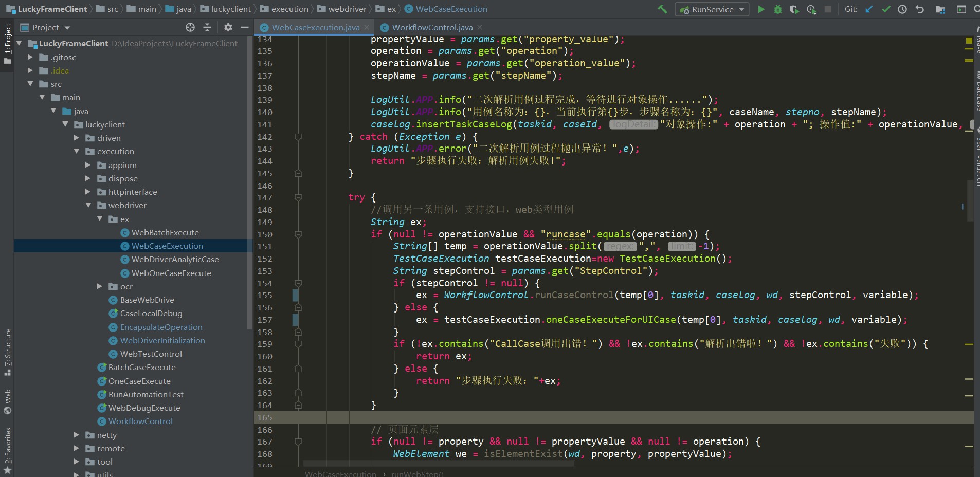The height and width of the screenshot is (477, 980).
Task: Click the run anything icon near Search
Action: [961, 9]
